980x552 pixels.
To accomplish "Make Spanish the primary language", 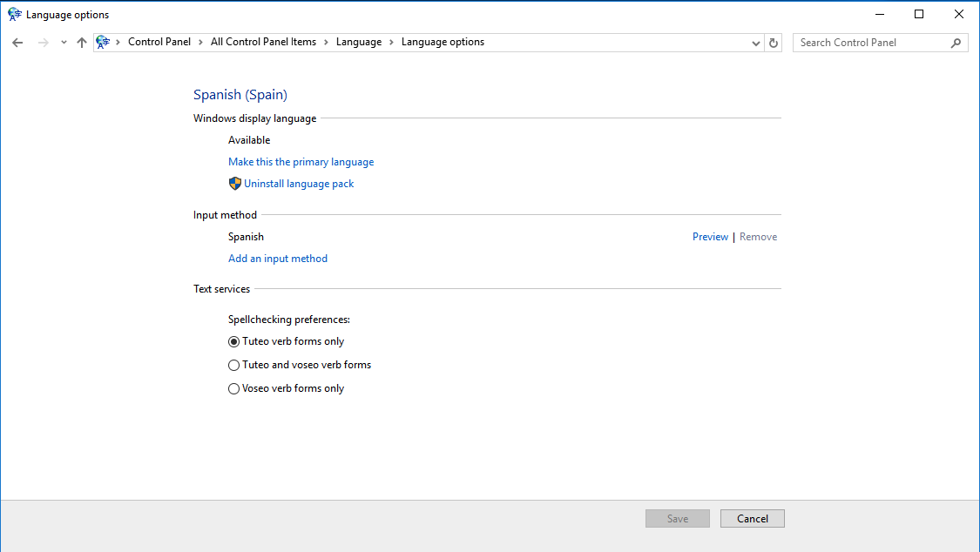I will pos(301,162).
